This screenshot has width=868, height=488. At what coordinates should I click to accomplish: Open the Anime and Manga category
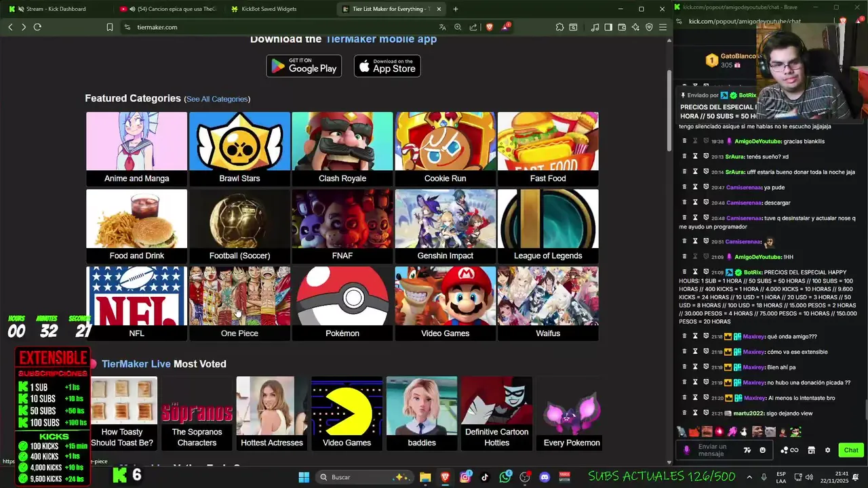[136, 149]
